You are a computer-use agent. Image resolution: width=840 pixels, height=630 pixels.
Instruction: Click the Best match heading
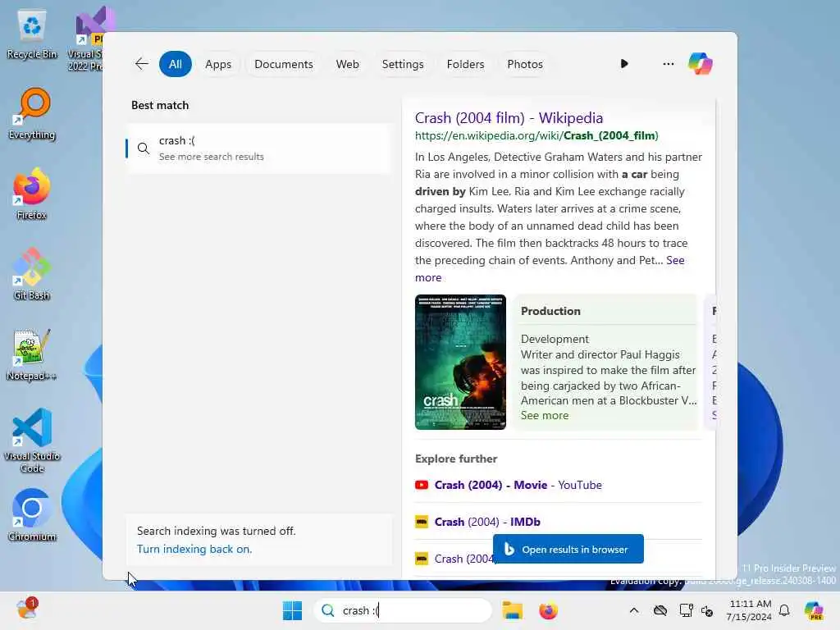click(160, 106)
